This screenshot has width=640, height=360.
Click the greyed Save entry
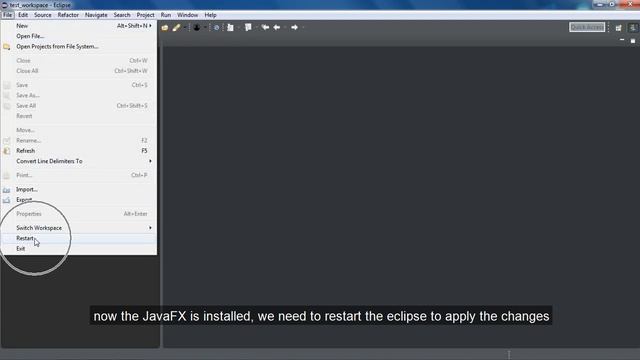pos(79,85)
